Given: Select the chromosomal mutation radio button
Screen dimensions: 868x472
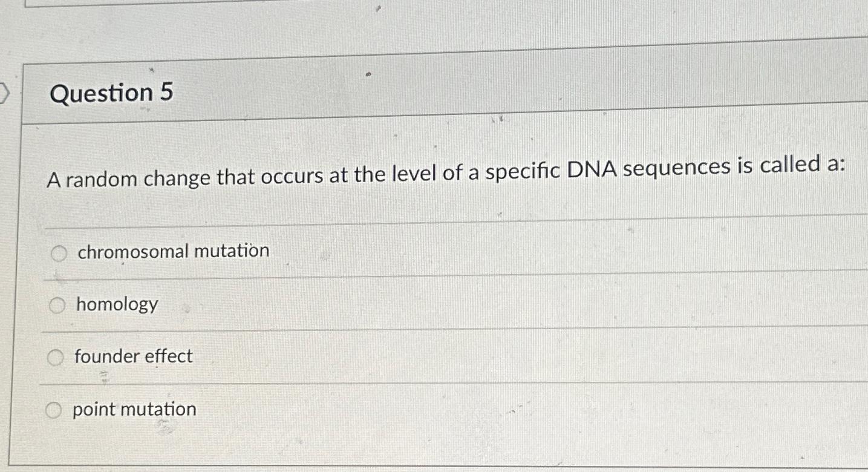Looking at the screenshot, I should 59,252.
